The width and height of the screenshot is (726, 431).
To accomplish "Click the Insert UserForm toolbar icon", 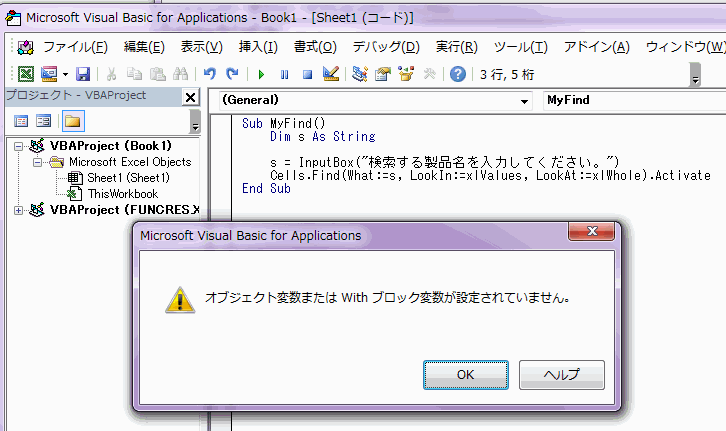I will pyautogui.click(x=49, y=74).
